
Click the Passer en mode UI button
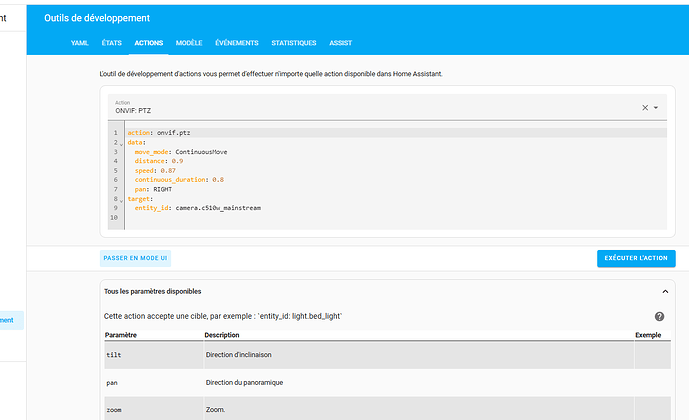135,258
